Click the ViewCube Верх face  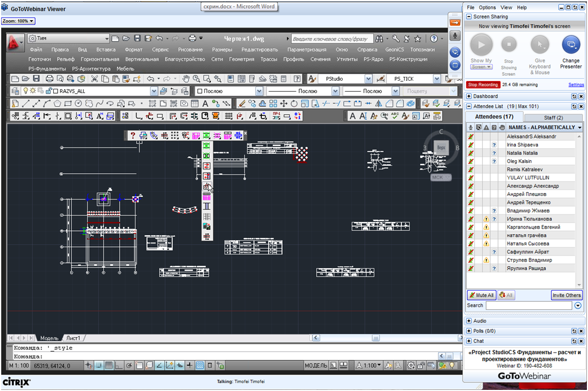(441, 148)
